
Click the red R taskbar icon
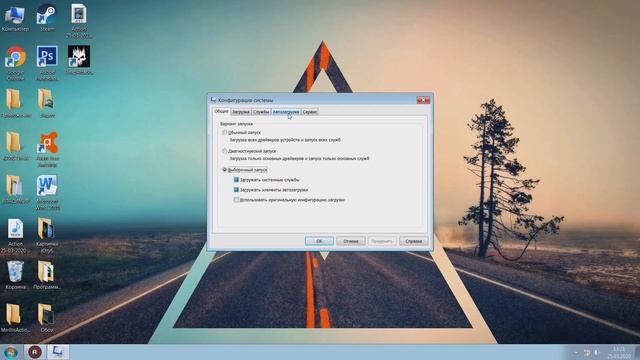pos(35,351)
